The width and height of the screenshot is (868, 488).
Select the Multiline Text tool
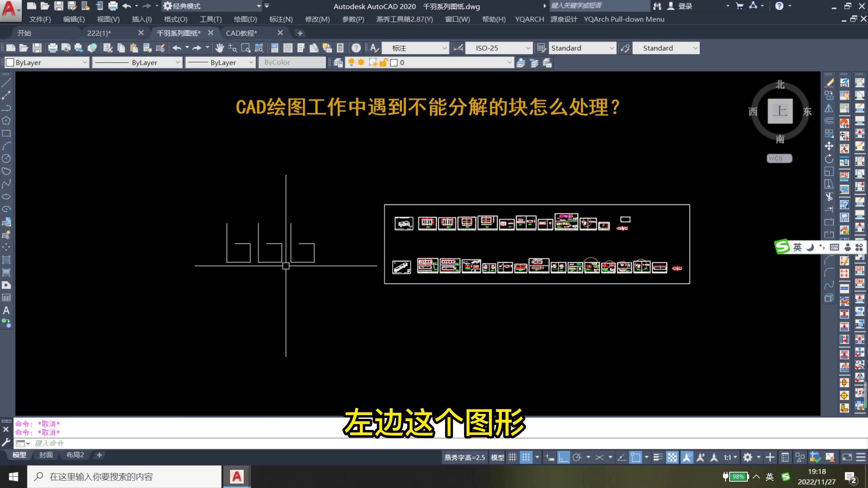click(6, 310)
